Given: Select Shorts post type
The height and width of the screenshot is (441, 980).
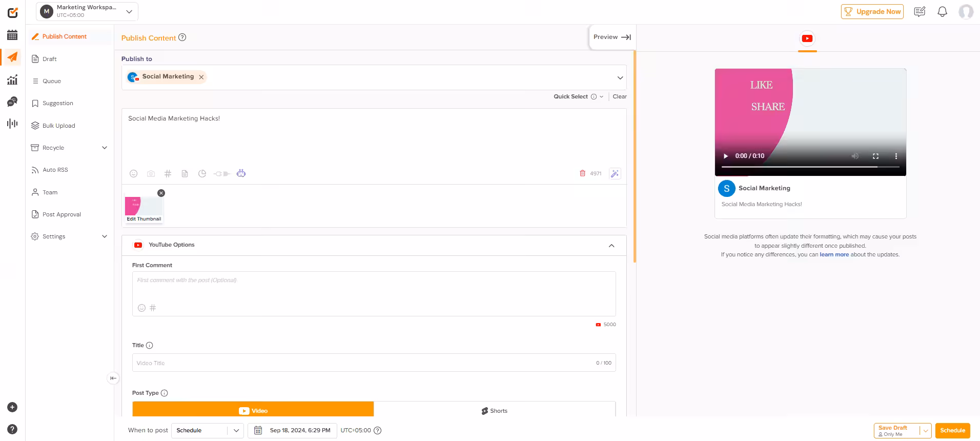Looking at the screenshot, I should coord(495,409).
